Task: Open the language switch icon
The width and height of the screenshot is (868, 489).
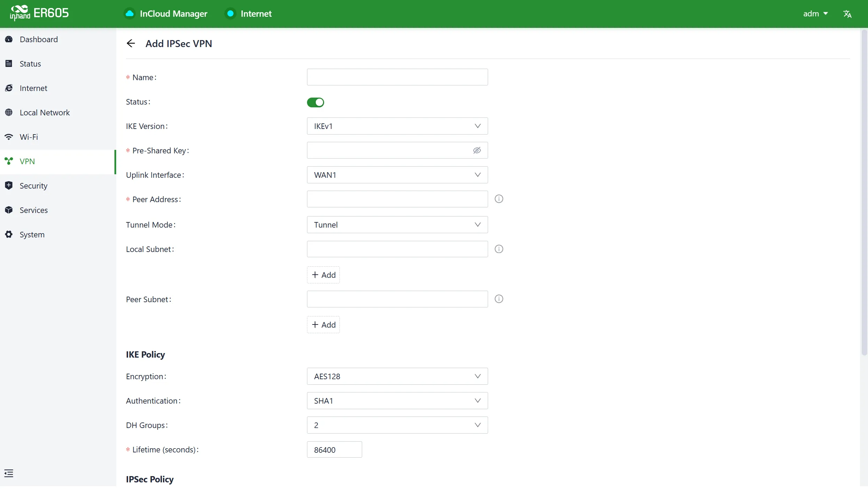Action: [x=847, y=14]
